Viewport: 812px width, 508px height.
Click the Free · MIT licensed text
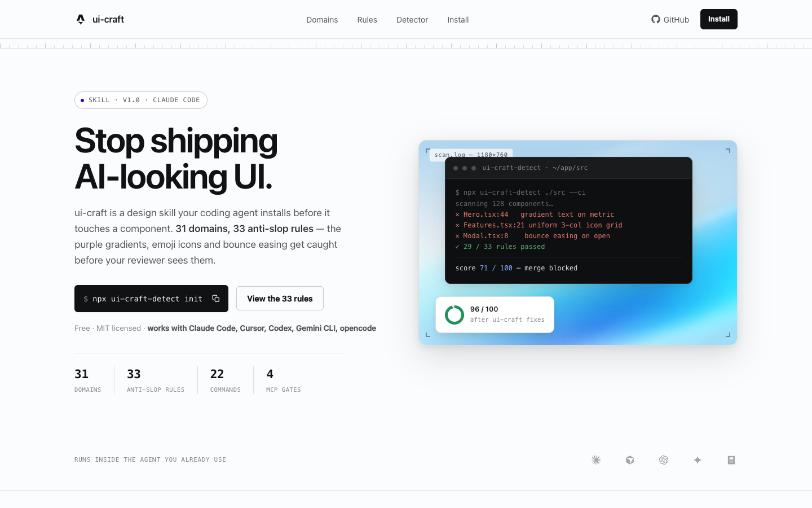pos(108,328)
